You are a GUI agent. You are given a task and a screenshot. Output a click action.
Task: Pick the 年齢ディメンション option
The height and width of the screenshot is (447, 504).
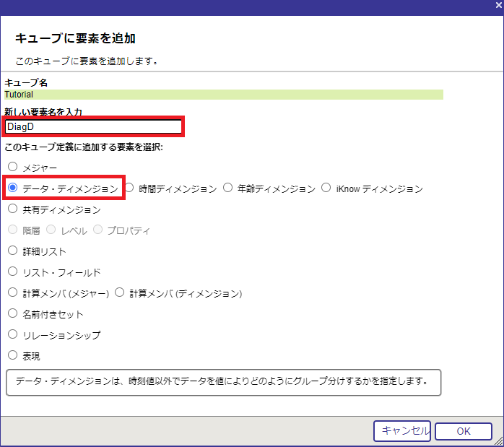point(228,188)
